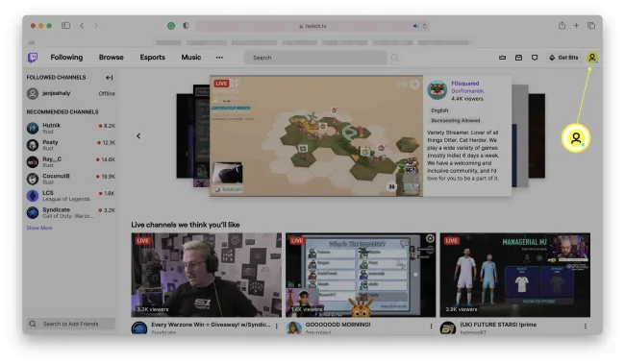Open Hutnik recommended channel
Screen dimensions: 625x364
pos(70,128)
